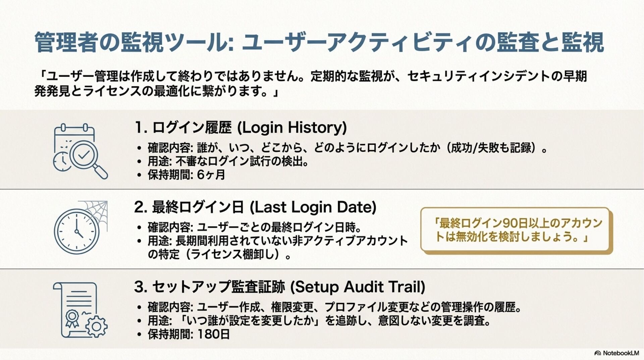Click the gold callout box about 90日以上
This screenshot has height=360, width=644.
516,230
